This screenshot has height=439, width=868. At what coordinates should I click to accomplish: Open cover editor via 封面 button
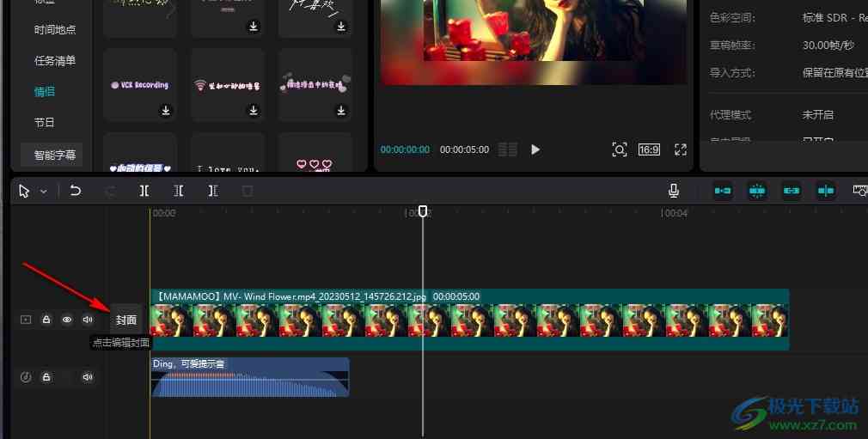click(x=126, y=320)
